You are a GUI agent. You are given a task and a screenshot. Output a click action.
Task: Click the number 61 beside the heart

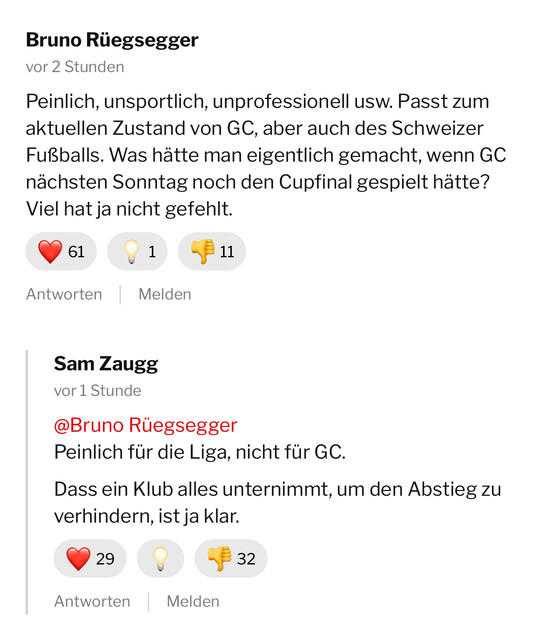click(76, 252)
